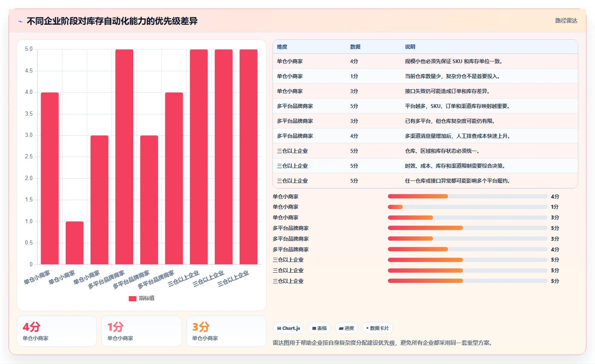Click the 多平台品牌商家 progress bar showing 3分
Image resolution: width=595 pixels, height=364 pixels.
(468, 239)
